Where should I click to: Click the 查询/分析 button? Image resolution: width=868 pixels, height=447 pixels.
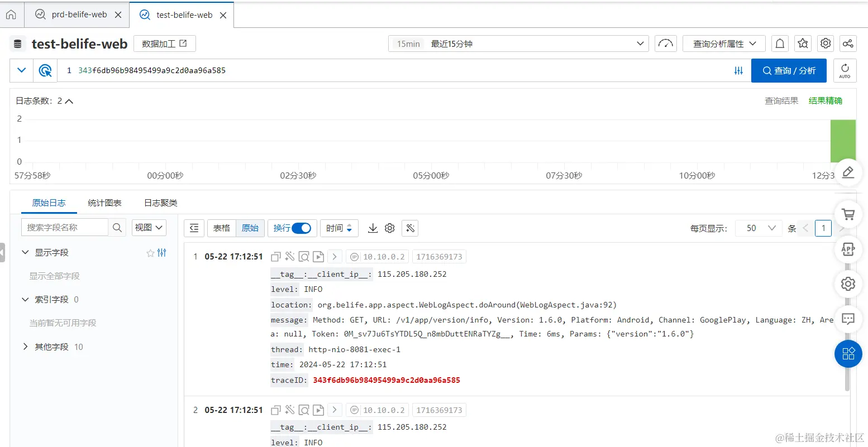[789, 70]
